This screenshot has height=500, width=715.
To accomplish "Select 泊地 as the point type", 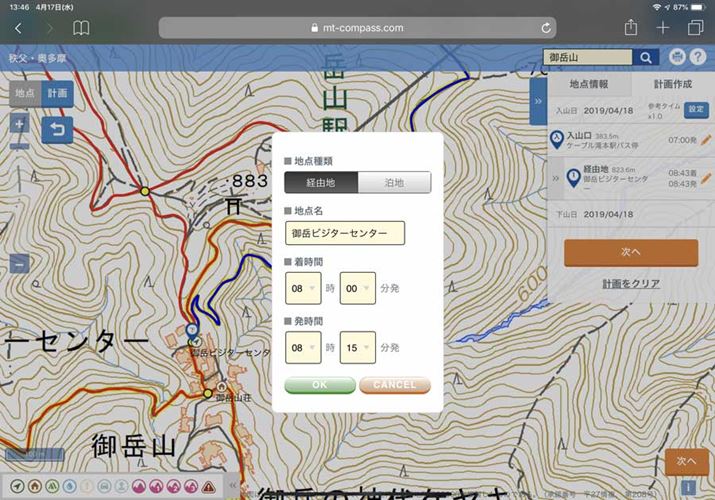I will coord(394,182).
